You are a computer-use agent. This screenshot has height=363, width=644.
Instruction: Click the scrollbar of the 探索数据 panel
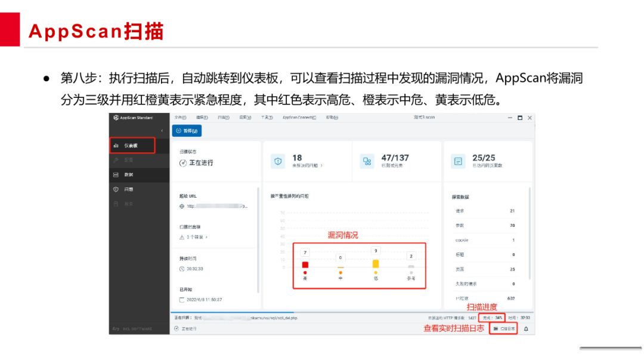[x=530, y=233]
